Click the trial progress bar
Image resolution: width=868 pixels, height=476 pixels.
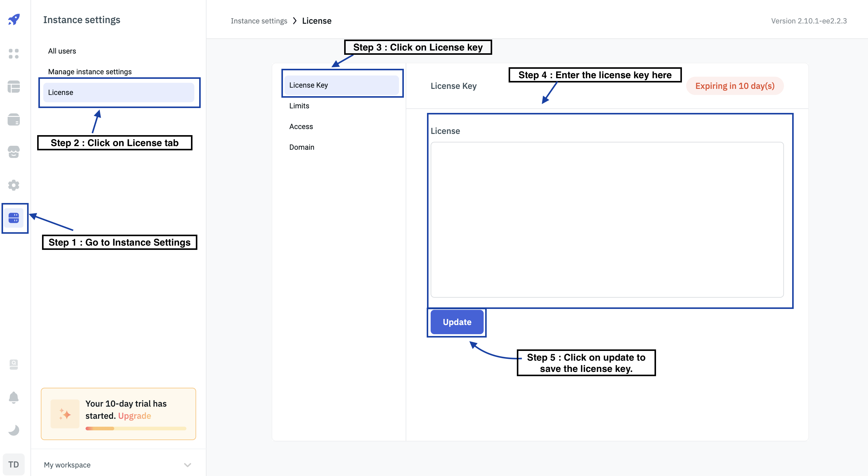point(136,429)
